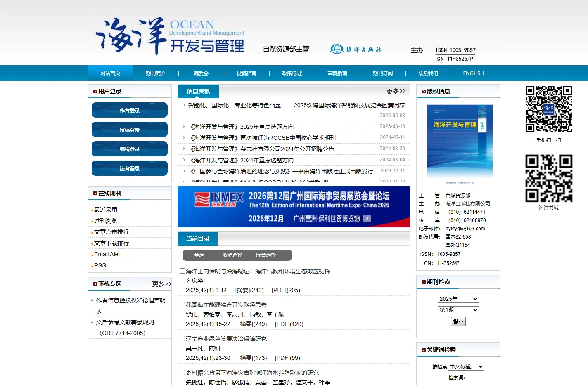Check the 辽宁渔业绿色发展法治保障研究 checkbox
The height and width of the screenshot is (385, 588).
point(182,339)
